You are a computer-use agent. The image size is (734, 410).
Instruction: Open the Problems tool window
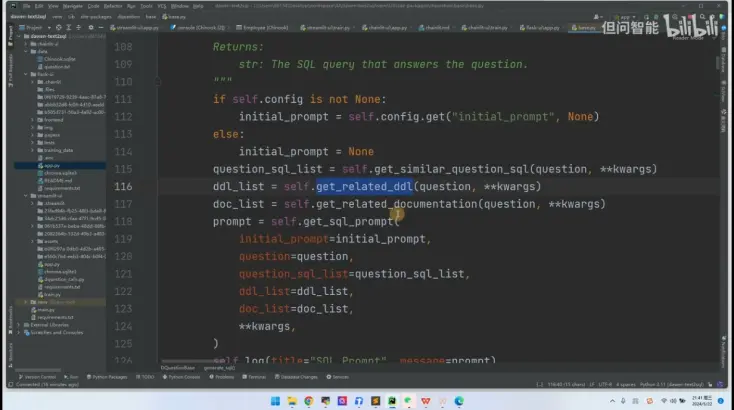222,377
